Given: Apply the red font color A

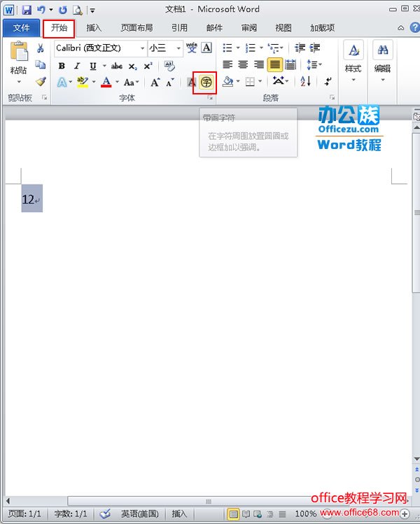Looking at the screenshot, I should tap(106, 82).
